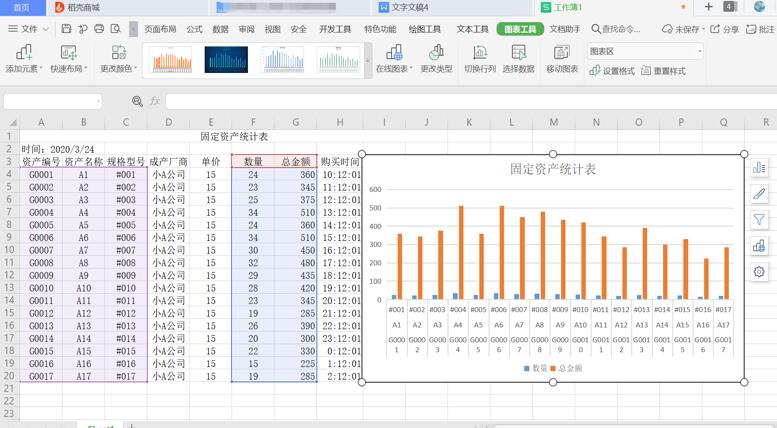Click the 特色功能 (Special Features) tab

[x=380, y=29]
